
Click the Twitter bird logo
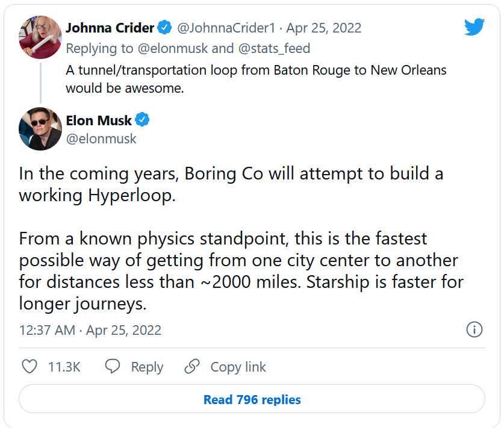pos(474,27)
